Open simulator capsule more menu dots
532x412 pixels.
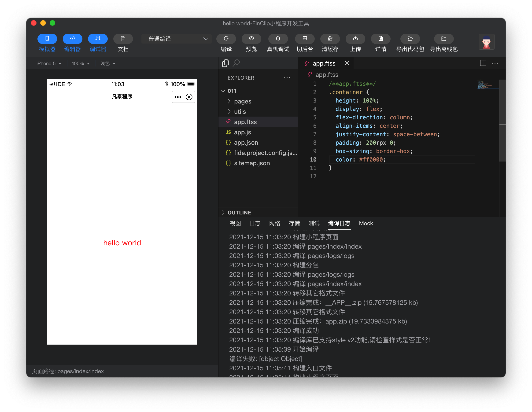(178, 97)
